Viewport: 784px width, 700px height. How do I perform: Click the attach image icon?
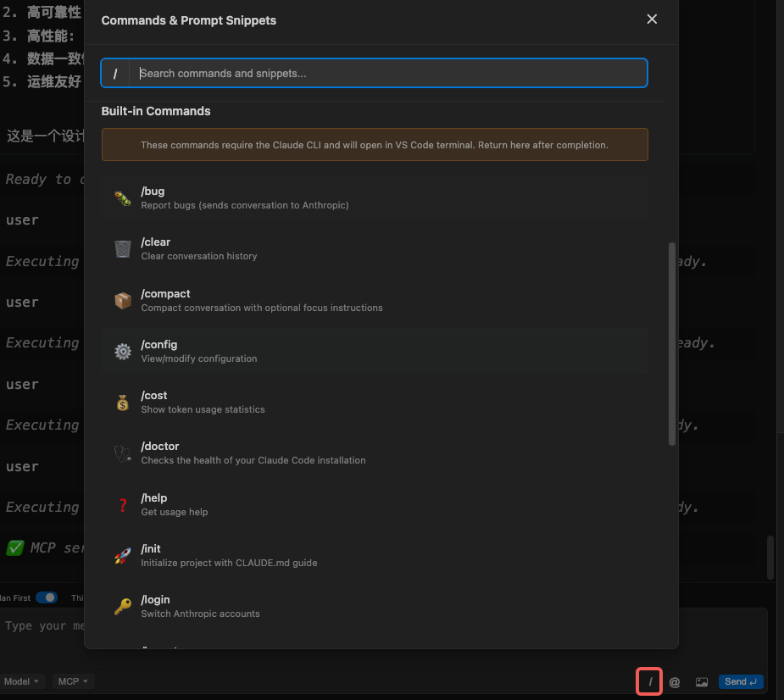tap(702, 681)
